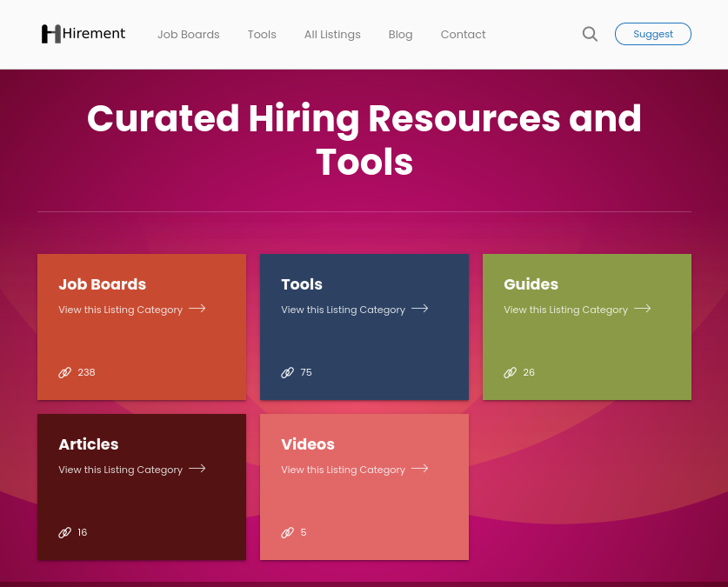
Task: Click the search magnifier icon
Action: click(590, 34)
